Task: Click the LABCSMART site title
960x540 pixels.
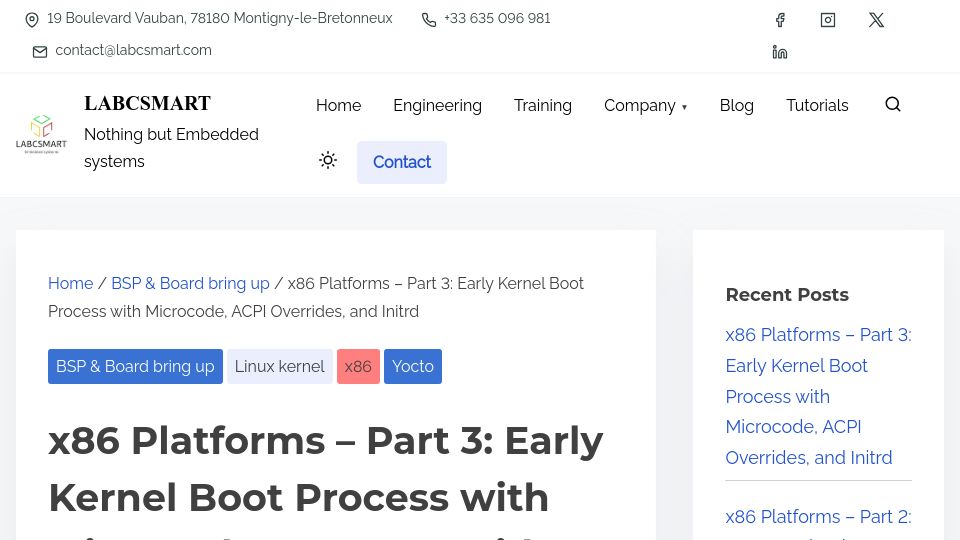Action: 148,103
